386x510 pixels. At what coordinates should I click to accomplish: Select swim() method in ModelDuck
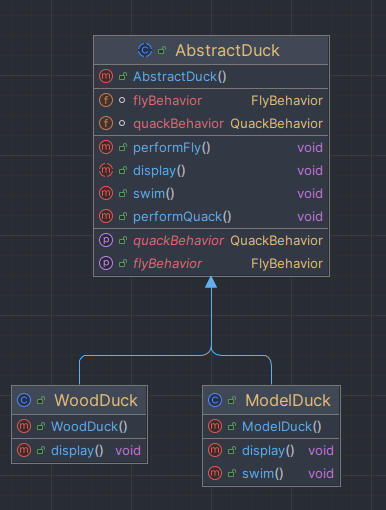(x=271, y=473)
